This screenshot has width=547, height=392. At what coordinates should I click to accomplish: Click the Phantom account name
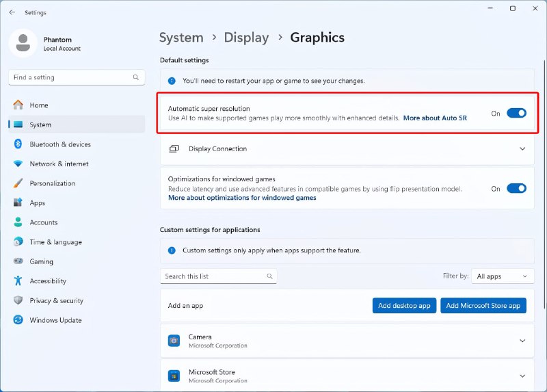[57, 40]
